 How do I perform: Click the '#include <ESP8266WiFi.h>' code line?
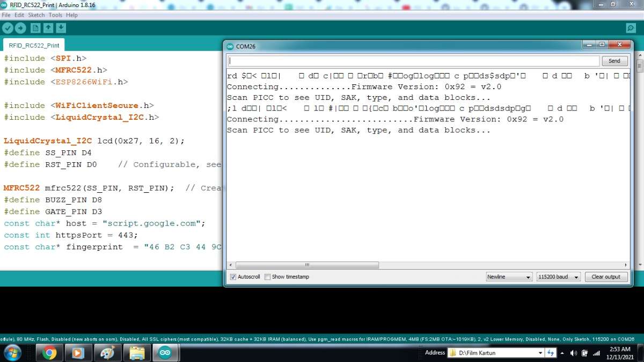(66, 82)
